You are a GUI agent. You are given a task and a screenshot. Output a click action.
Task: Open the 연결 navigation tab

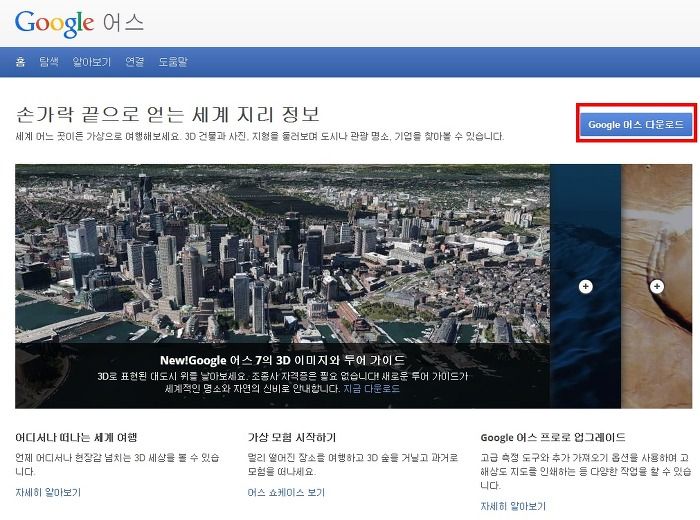coord(134,62)
